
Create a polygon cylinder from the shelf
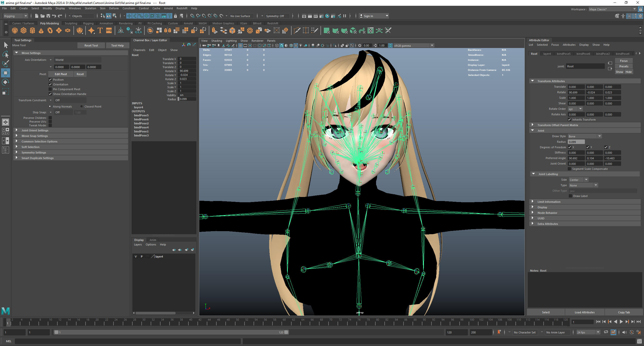click(x=32, y=31)
